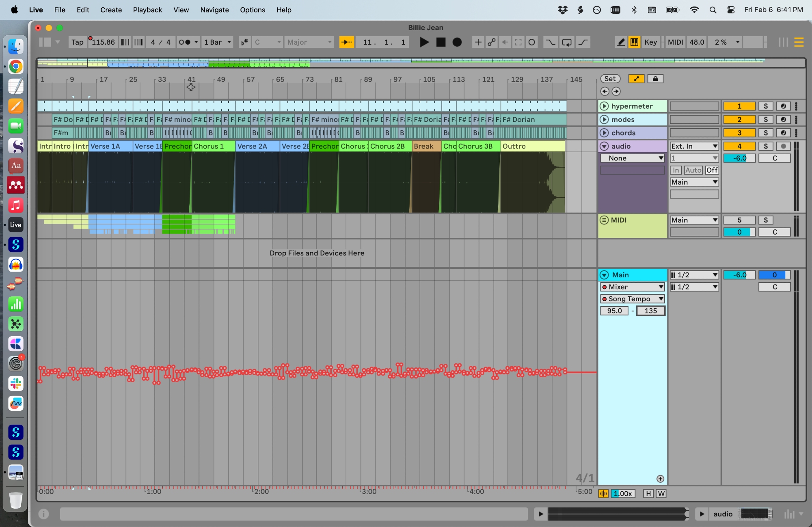Open the audio track Ext. In dropdown
This screenshot has width=812, height=527.
pos(694,146)
